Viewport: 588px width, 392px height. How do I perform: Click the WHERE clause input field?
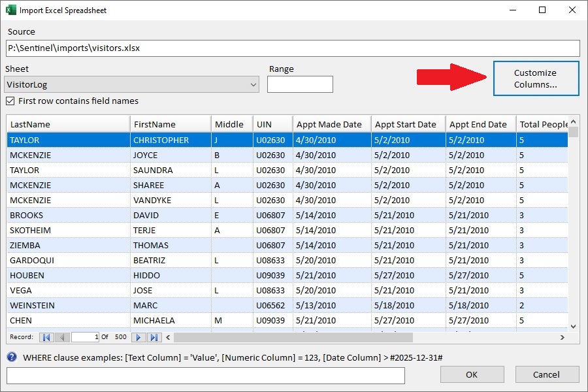coord(206,376)
